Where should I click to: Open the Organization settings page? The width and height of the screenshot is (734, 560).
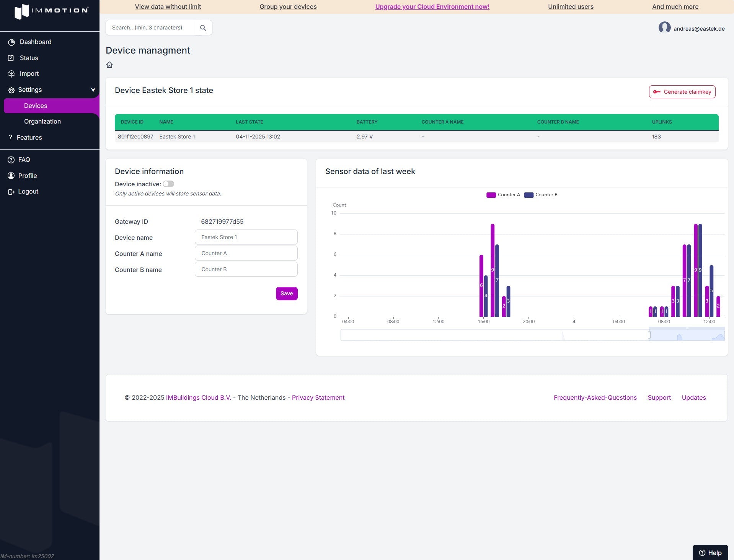click(x=42, y=121)
